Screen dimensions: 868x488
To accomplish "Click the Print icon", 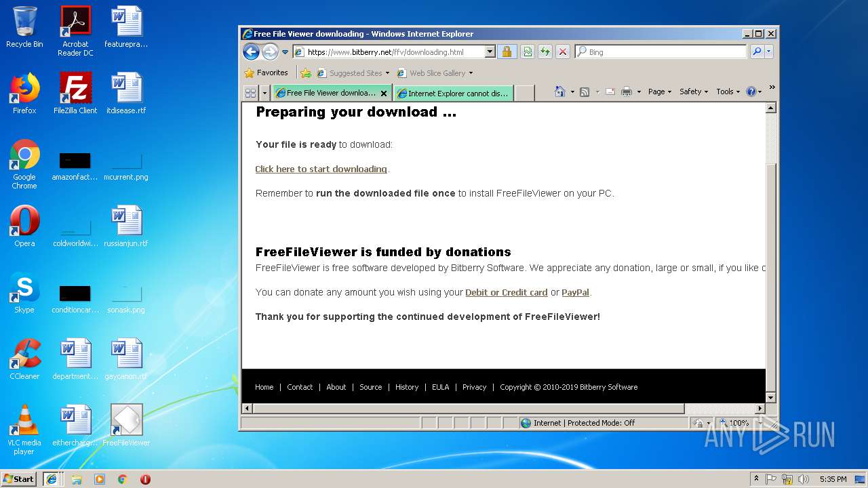I will point(627,91).
